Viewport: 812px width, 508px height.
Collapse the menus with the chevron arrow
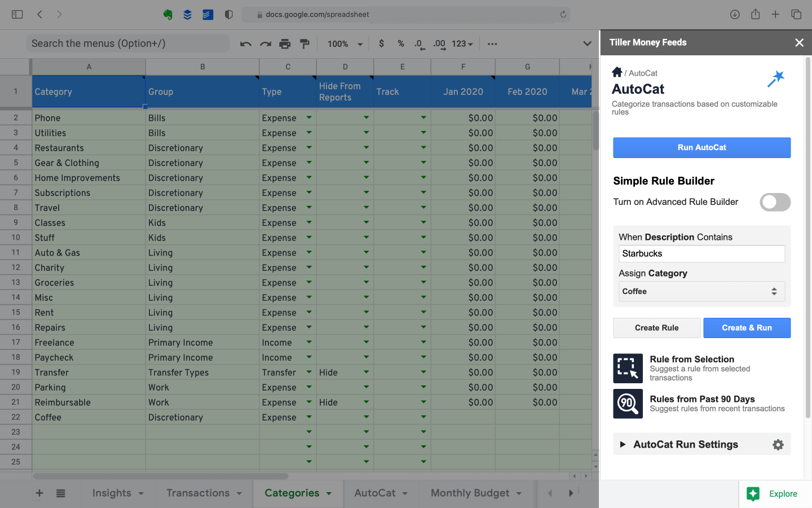click(587, 44)
